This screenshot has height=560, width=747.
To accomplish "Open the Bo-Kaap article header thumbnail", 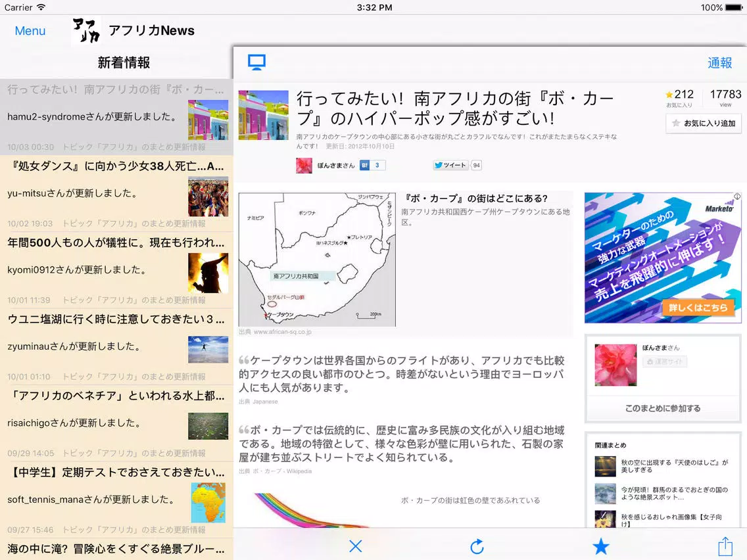I will point(264,115).
